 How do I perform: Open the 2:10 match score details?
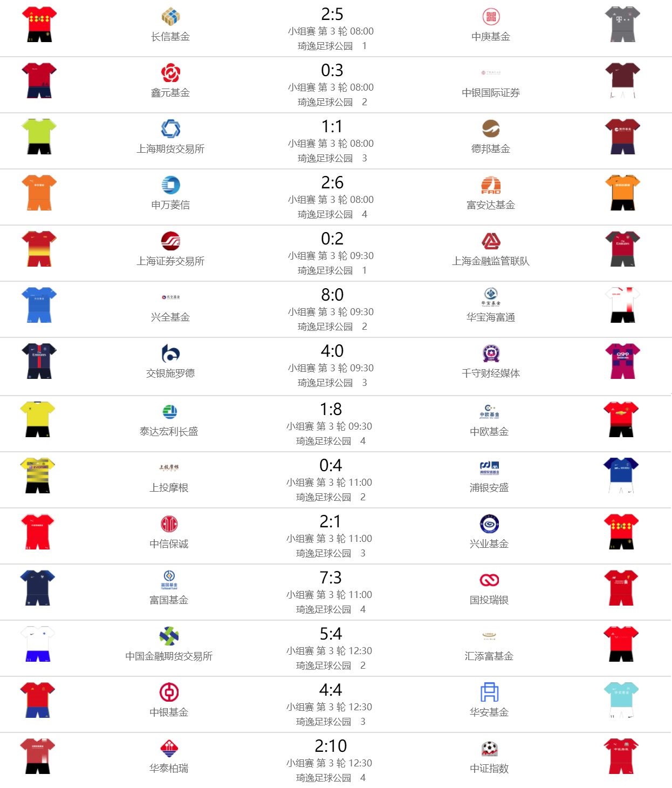(x=331, y=746)
